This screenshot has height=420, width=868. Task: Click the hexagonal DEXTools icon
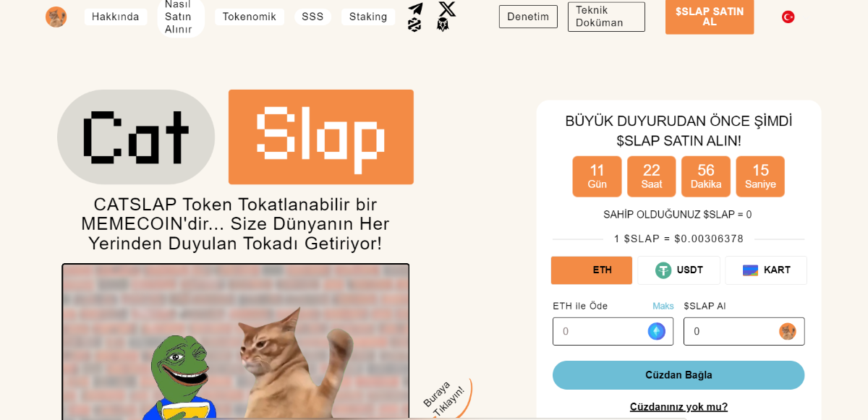[x=414, y=25]
